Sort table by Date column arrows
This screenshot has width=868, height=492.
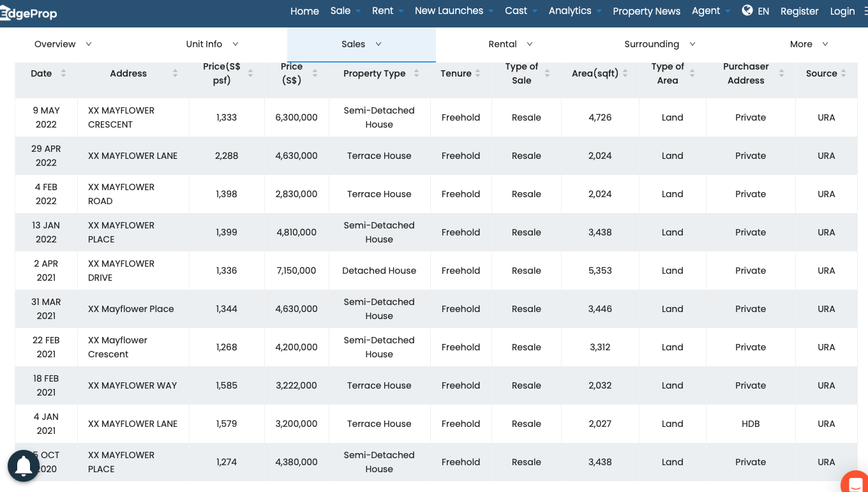[x=63, y=73]
